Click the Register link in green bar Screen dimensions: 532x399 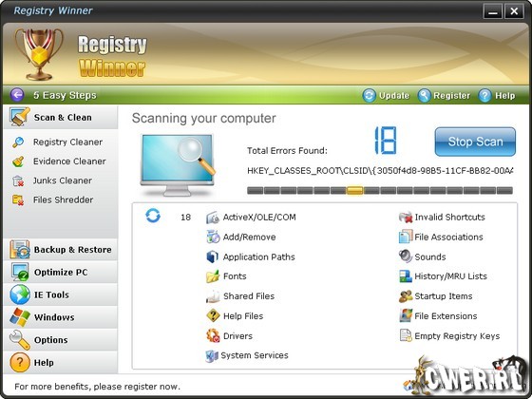451,96
